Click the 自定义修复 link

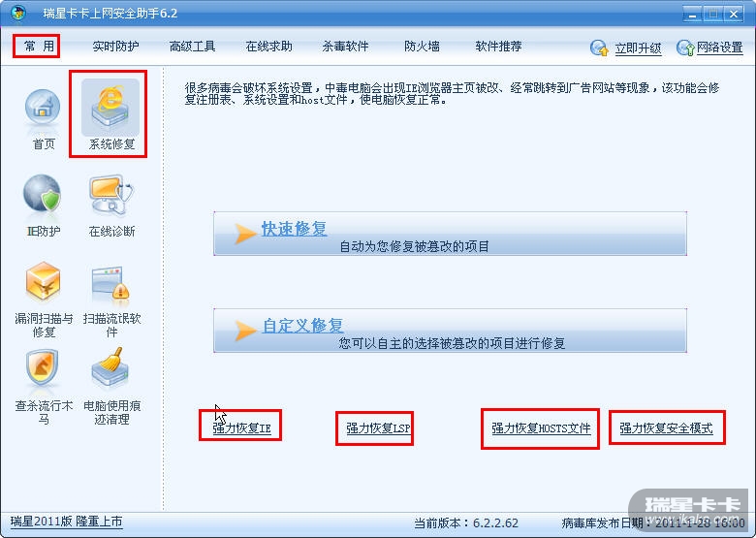click(x=302, y=326)
